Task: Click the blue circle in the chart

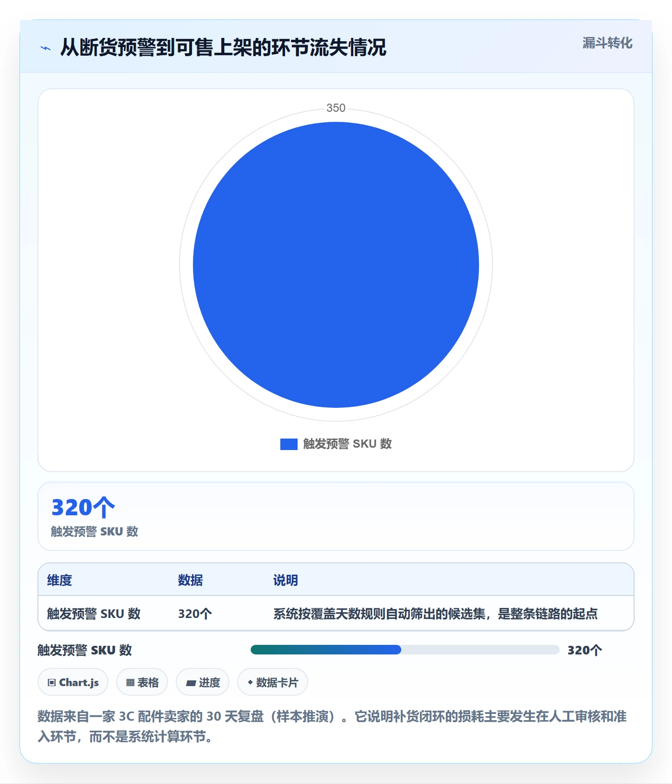Action: [336, 265]
